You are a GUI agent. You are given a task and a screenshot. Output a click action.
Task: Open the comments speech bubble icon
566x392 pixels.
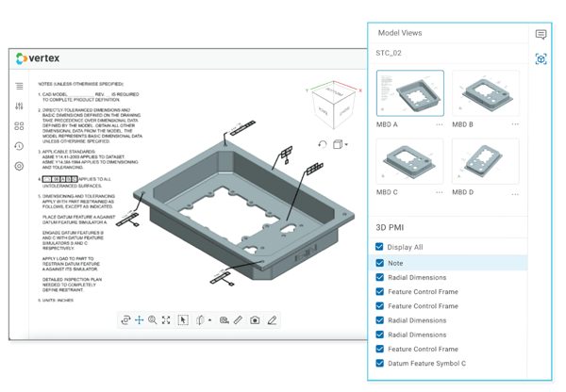[x=541, y=34]
